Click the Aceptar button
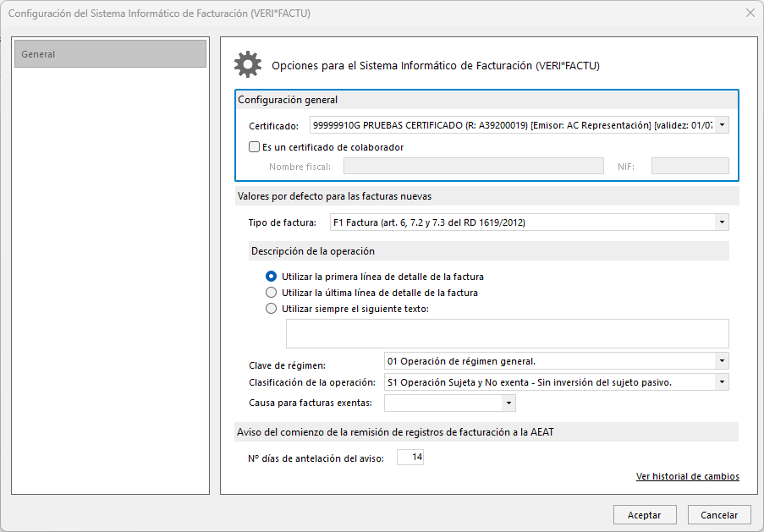The image size is (764, 532). 645,515
